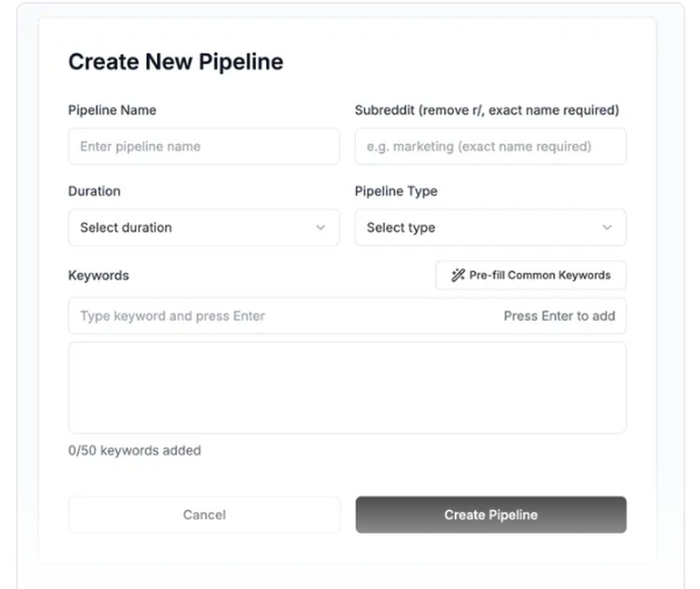Select the Type keyword and press Enter box
This screenshot has height=589, width=700.
[347, 316]
